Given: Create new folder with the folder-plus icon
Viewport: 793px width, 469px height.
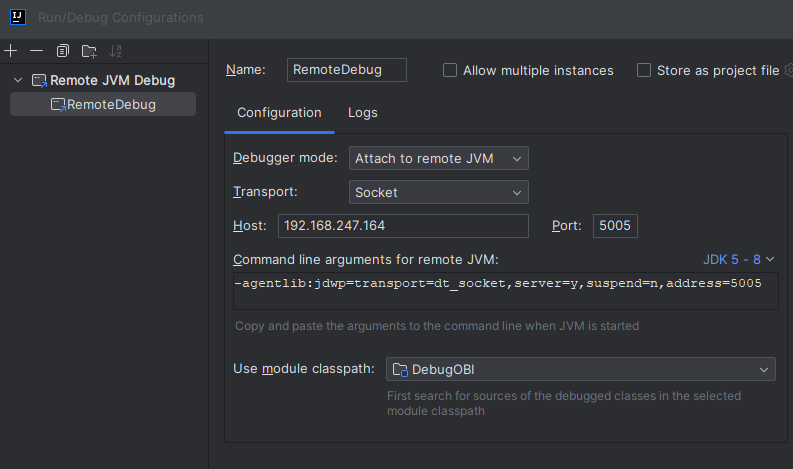Looking at the screenshot, I should pyautogui.click(x=89, y=51).
